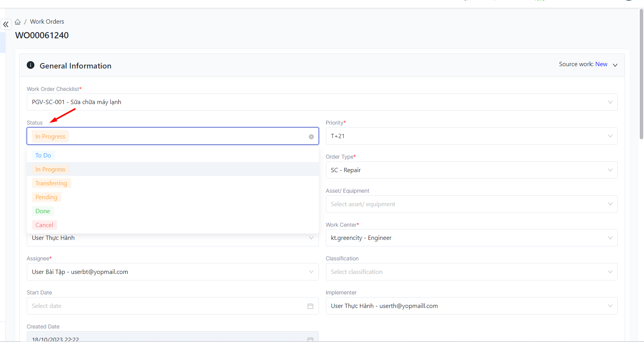This screenshot has width=644, height=342.
Task: Open the Work Order Checklist dropdown
Action: point(322,102)
